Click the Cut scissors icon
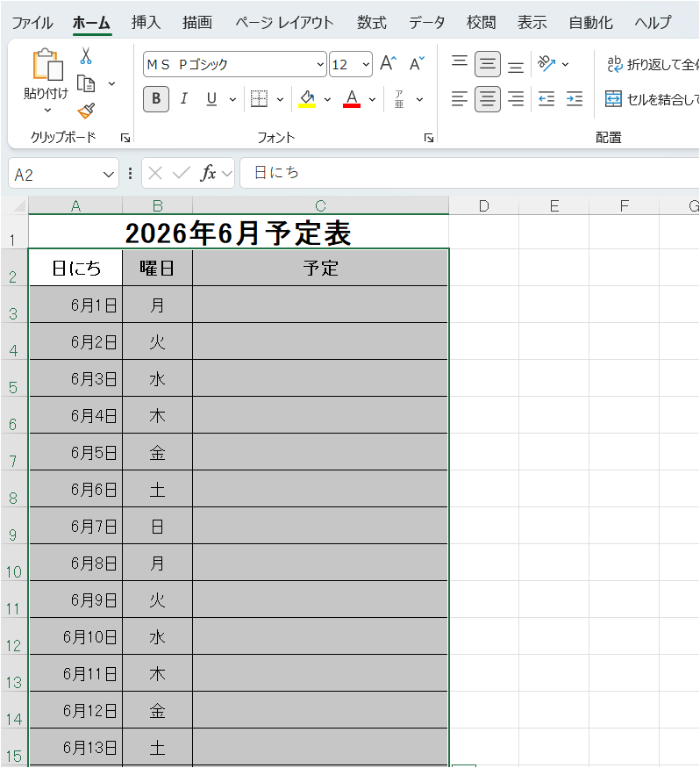The height and width of the screenshot is (768, 700). pos(86,56)
